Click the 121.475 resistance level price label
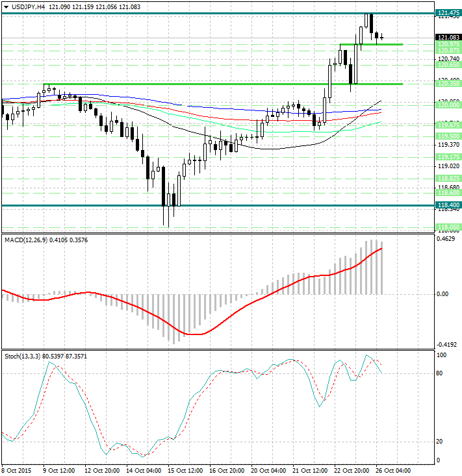Image resolution: width=462 pixels, height=476 pixels. pyautogui.click(x=448, y=13)
